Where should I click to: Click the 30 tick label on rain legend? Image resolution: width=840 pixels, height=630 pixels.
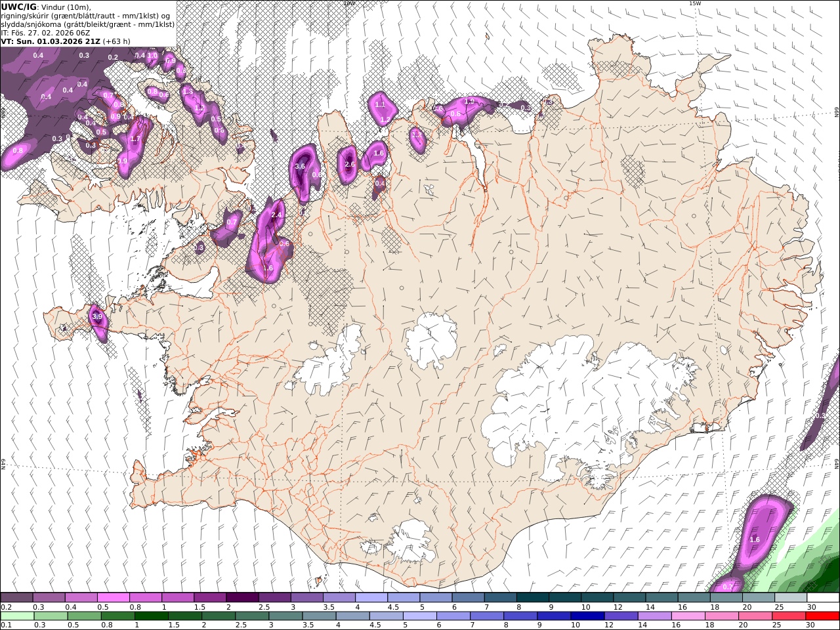pos(810,625)
